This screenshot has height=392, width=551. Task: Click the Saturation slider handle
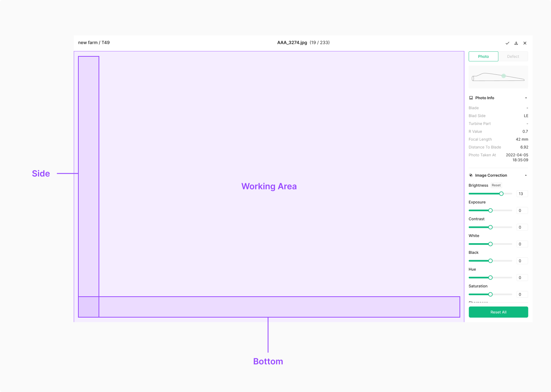(490, 295)
